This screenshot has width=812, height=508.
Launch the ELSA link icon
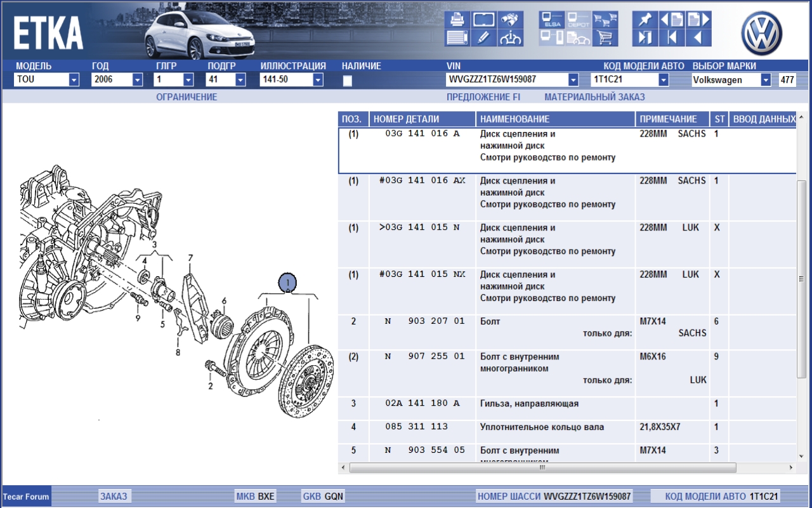coord(552,19)
